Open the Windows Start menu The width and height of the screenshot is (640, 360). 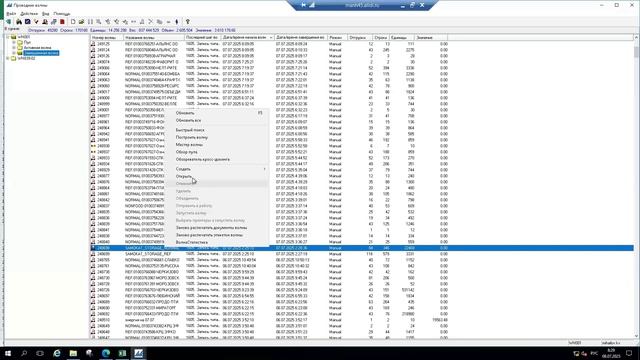pyautogui.click(x=8, y=353)
